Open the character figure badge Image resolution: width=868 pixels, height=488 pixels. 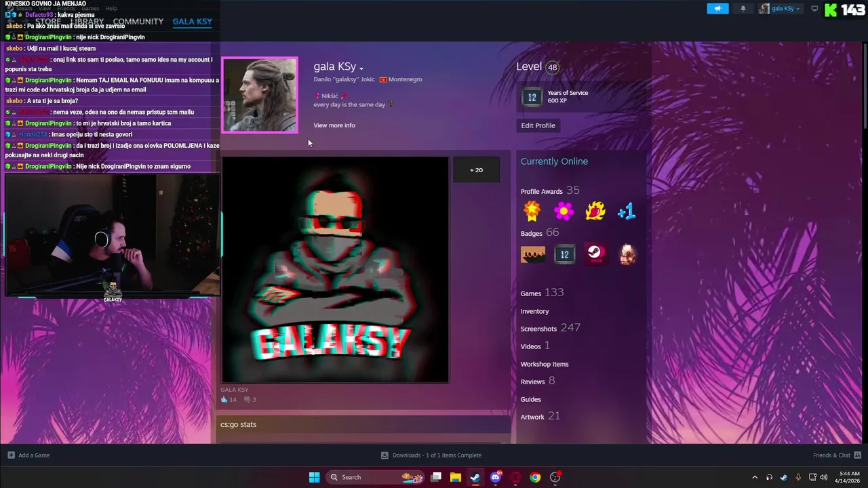(627, 254)
